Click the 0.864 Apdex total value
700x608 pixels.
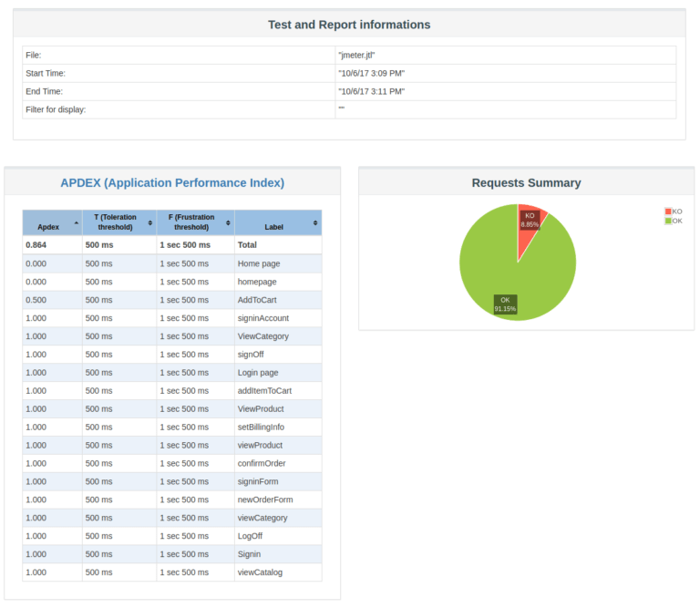[x=36, y=245]
